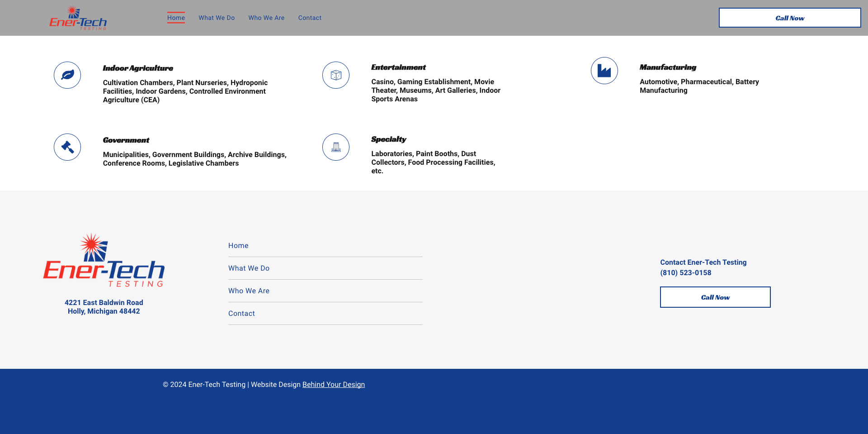This screenshot has width=868, height=434.
Task: Click the Indoor Agriculture leaf icon
Action: (x=67, y=75)
